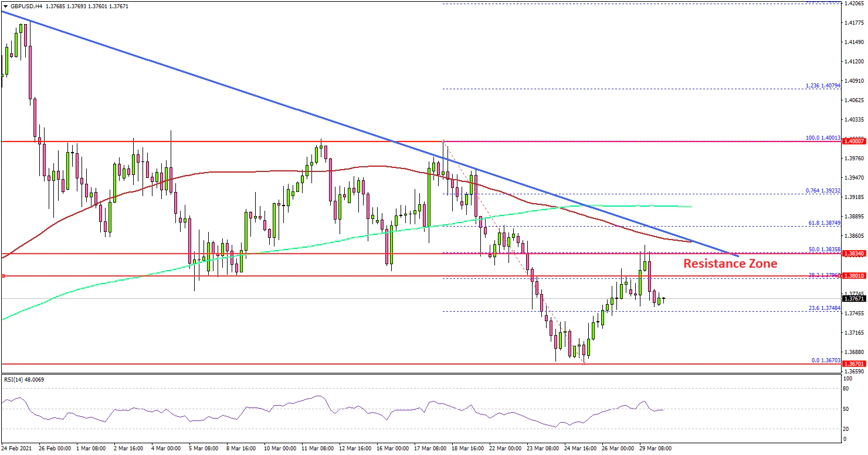The image size is (868, 455).
Task: Select the 1.236 Fibonacci extension label
Action: [822, 86]
